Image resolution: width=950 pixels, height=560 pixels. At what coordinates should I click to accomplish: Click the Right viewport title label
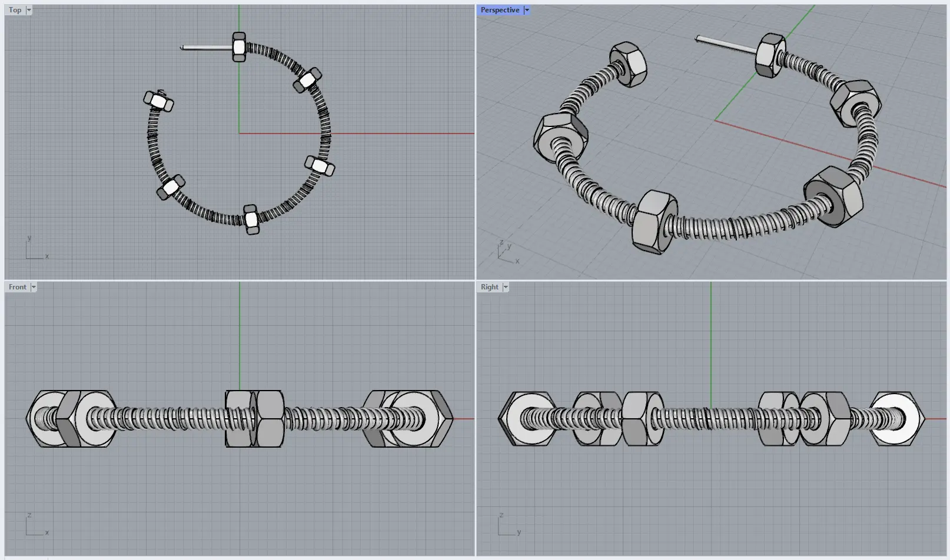pyautogui.click(x=489, y=287)
